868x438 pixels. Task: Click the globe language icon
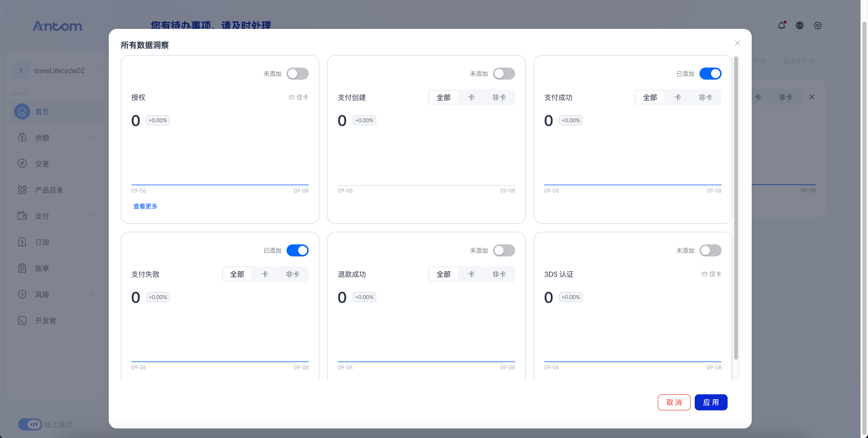800,25
